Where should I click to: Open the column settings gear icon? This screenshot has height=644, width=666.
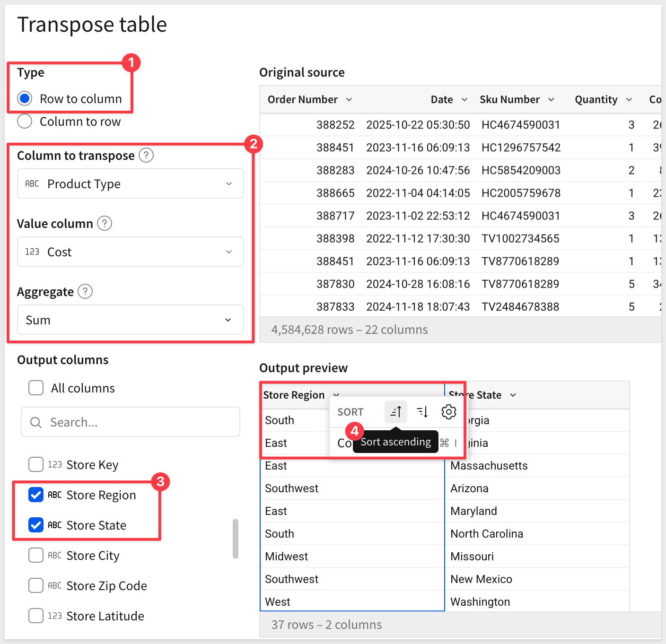tap(448, 412)
